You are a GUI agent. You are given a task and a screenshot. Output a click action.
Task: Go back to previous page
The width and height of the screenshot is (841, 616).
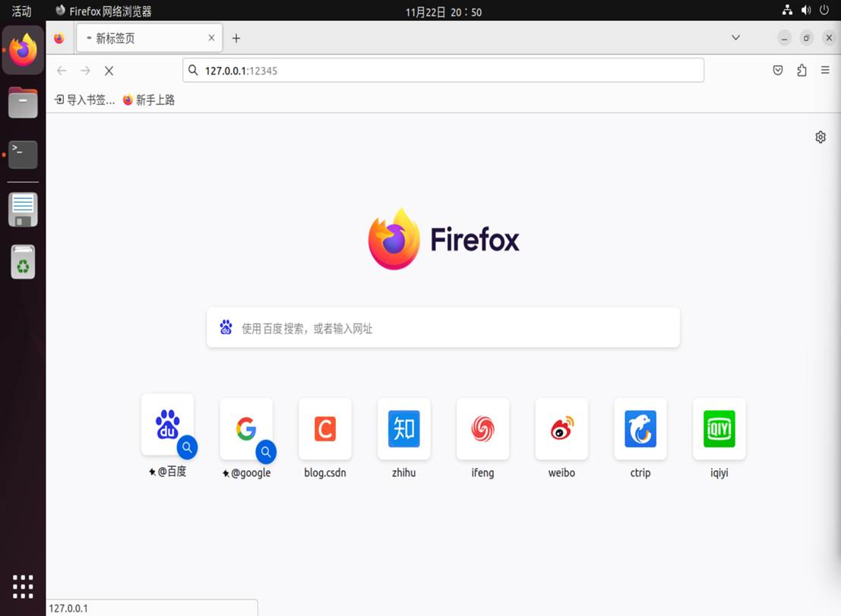[62, 71]
